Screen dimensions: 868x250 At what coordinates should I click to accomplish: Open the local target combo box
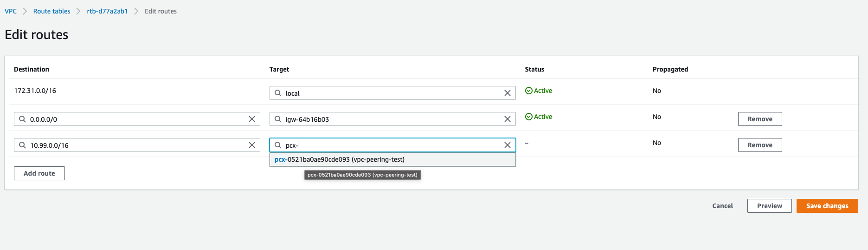point(392,93)
